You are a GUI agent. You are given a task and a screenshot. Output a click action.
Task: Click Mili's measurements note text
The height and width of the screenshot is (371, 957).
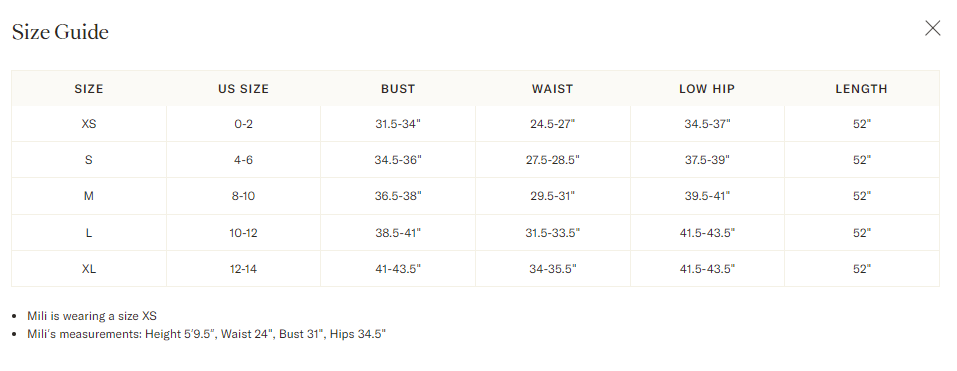[207, 334]
